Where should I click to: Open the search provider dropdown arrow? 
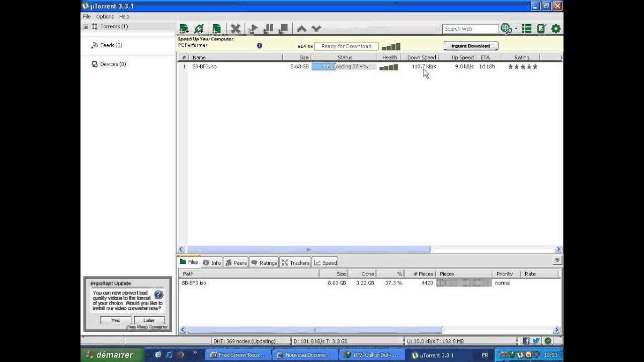(x=516, y=29)
